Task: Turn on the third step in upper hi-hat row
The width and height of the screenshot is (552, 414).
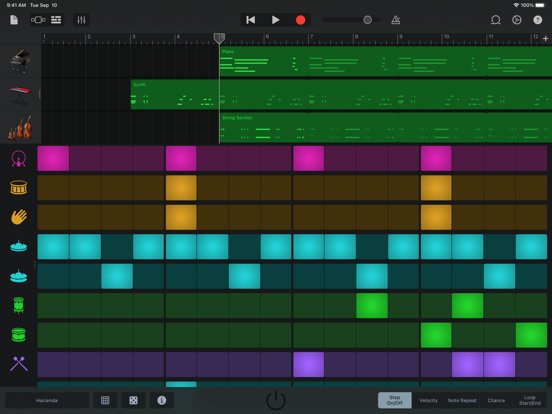Action: pos(117,247)
